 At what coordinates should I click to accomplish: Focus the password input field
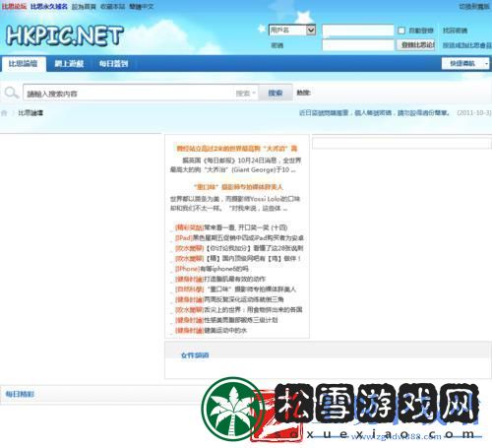358,45
